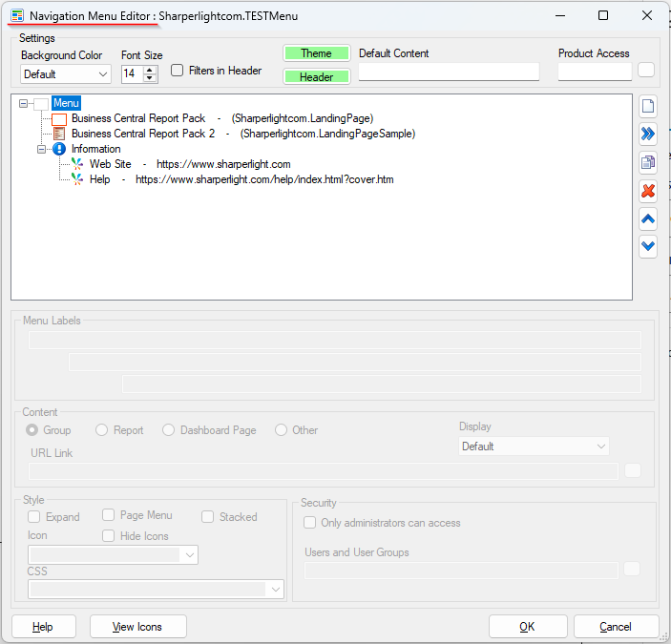Select the Information tree item
671x644 pixels.
(95, 149)
